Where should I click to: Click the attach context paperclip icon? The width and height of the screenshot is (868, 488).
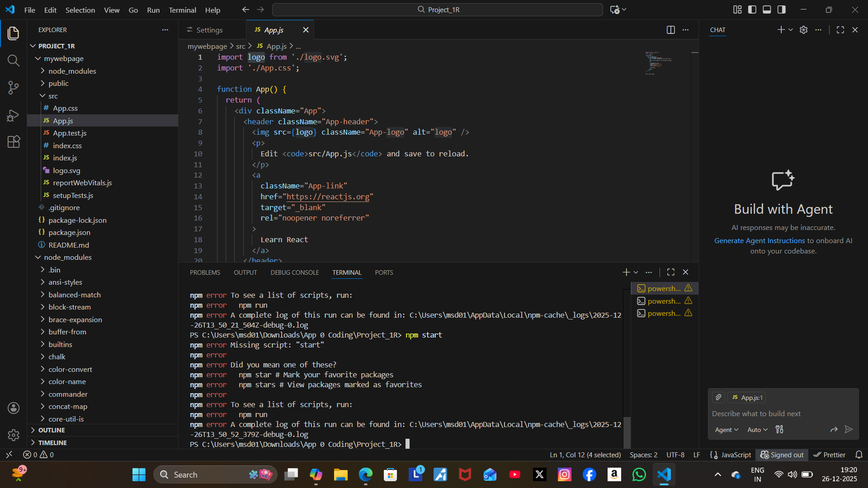[718, 398]
